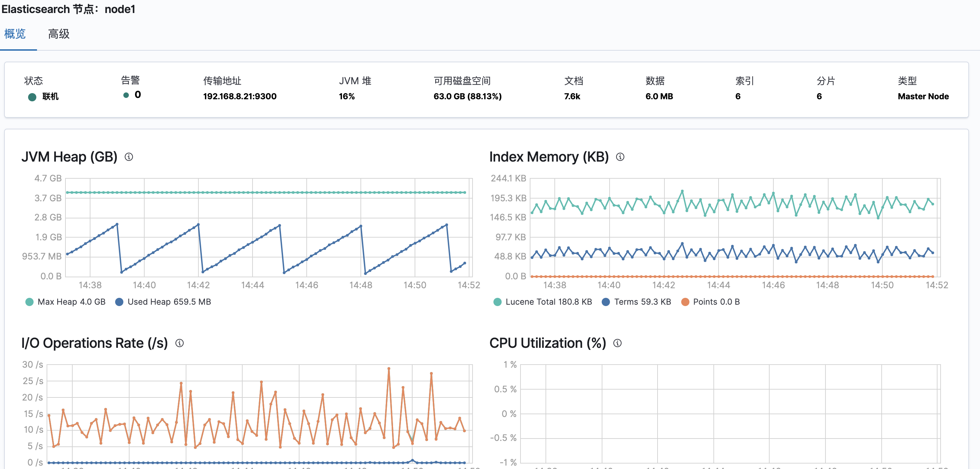This screenshot has height=469, width=980.
Task: Toggle Used Heap 659.5 MB legend series
Action: coord(169,302)
